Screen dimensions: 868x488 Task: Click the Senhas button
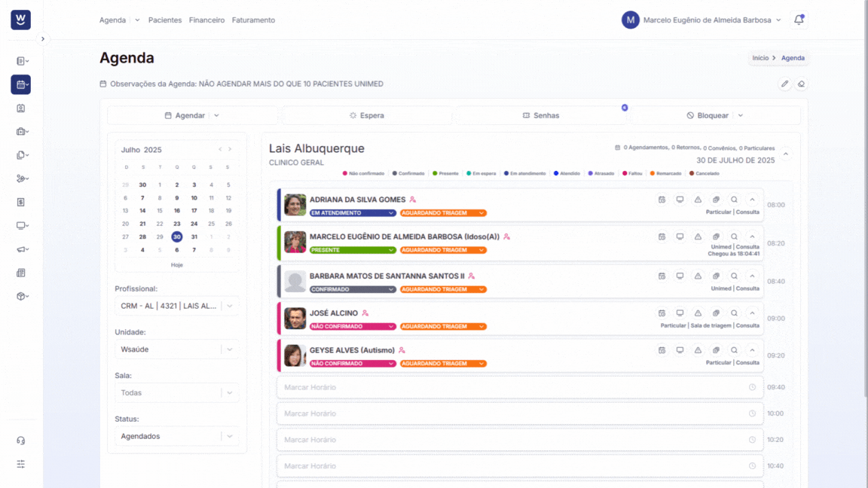pos(541,116)
